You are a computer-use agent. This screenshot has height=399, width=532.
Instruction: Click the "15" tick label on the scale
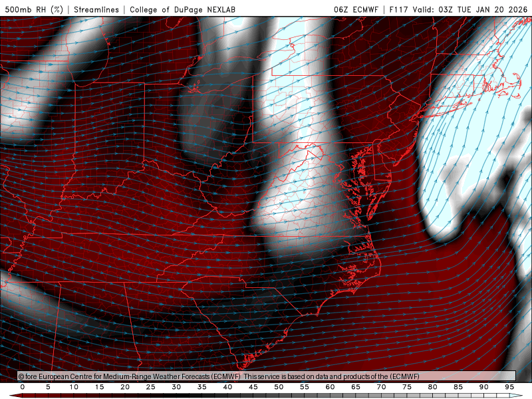pos(99,387)
